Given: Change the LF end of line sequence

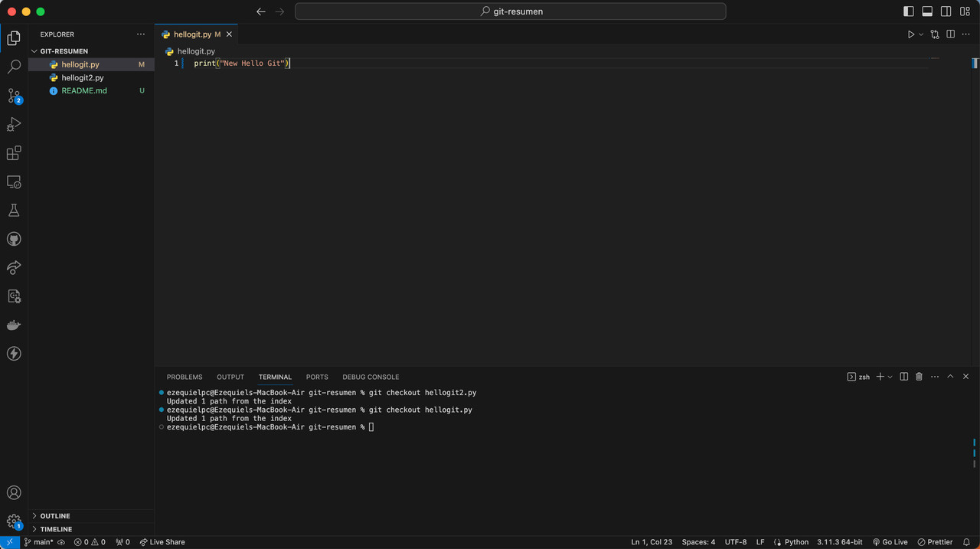Looking at the screenshot, I should coord(760,542).
